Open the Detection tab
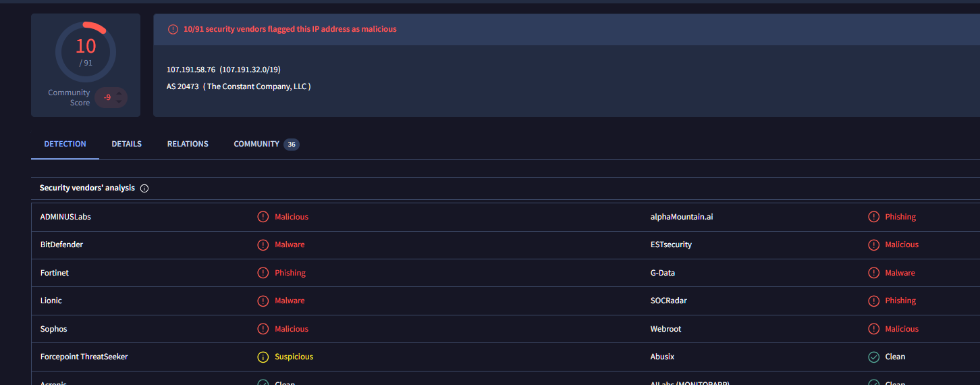The height and width of the screenshot is (385, 980). pos(65,144)
